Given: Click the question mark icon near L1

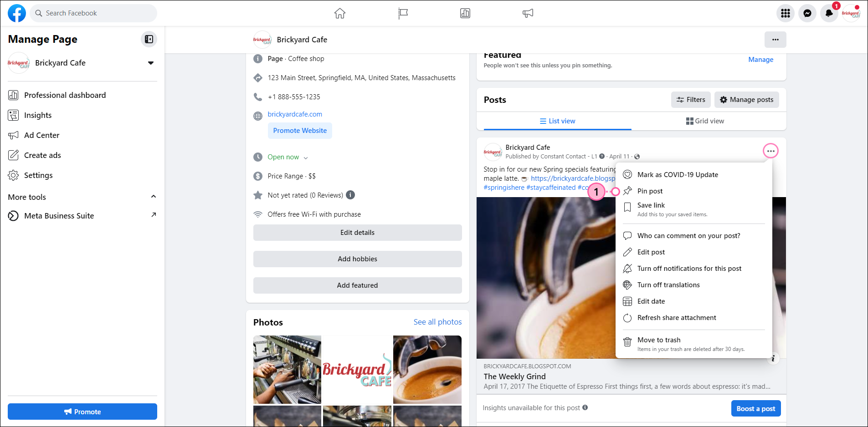Looking at the screenshot, I should click(x=602, y=156).
